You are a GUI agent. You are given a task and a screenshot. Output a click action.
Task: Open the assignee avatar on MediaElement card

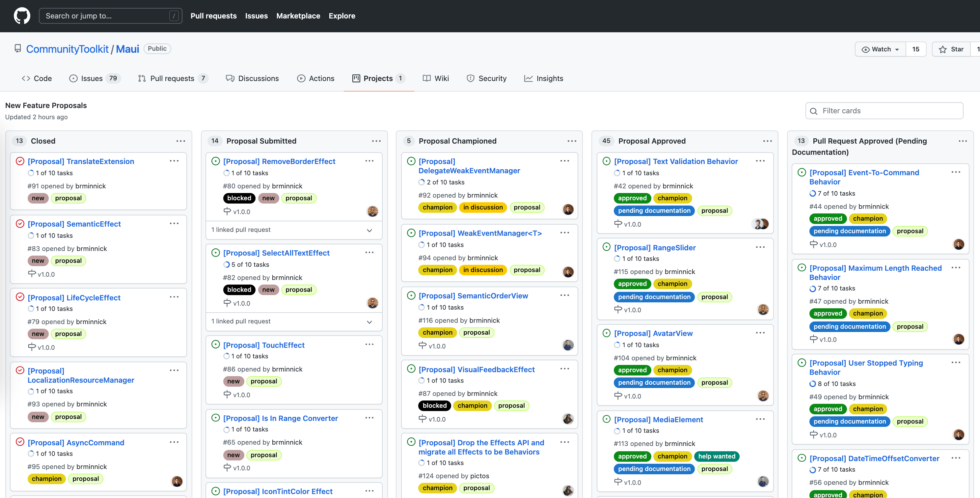coord(763,482)
